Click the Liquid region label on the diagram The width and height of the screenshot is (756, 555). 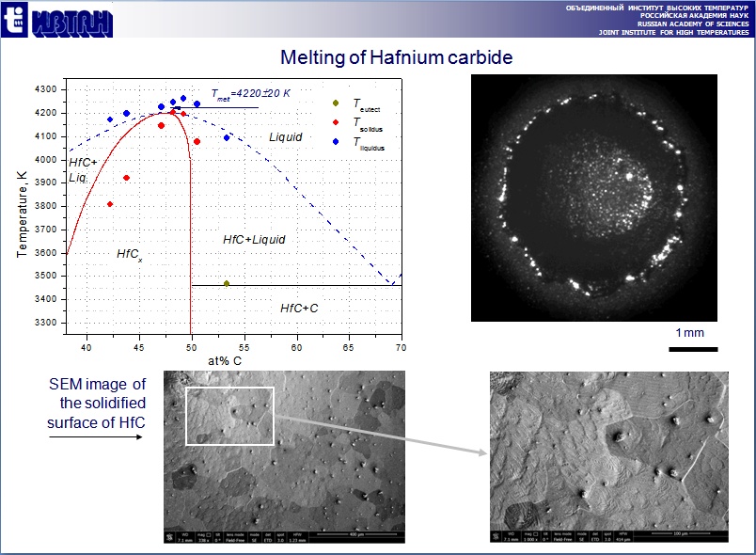point(286,137)
